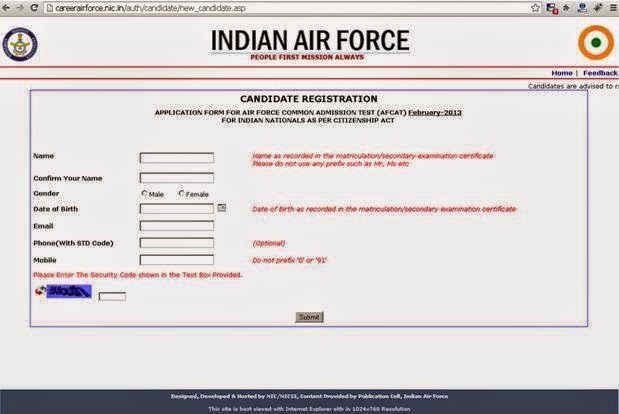
Task: Click the captcha security code image
Action: tap(69, 291)
